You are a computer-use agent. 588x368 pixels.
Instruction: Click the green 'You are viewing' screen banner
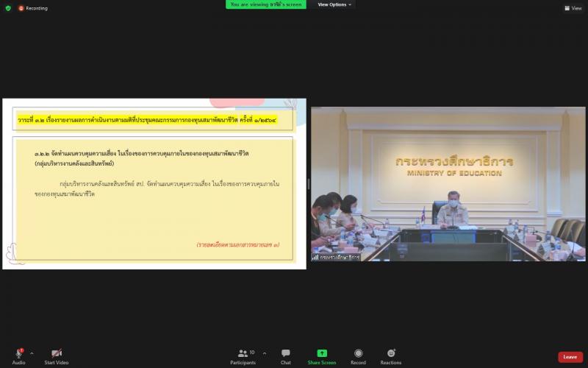[x=266, y=4]
